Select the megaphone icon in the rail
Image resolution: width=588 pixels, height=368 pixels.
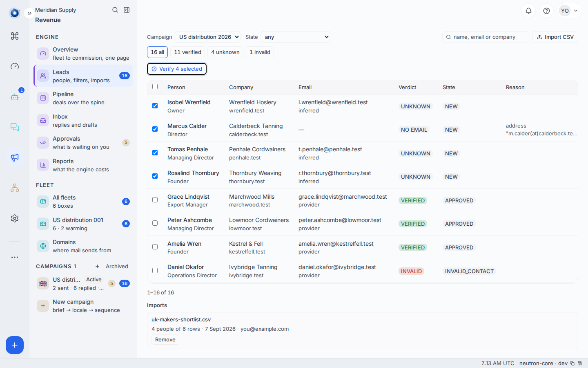(15, 157)
